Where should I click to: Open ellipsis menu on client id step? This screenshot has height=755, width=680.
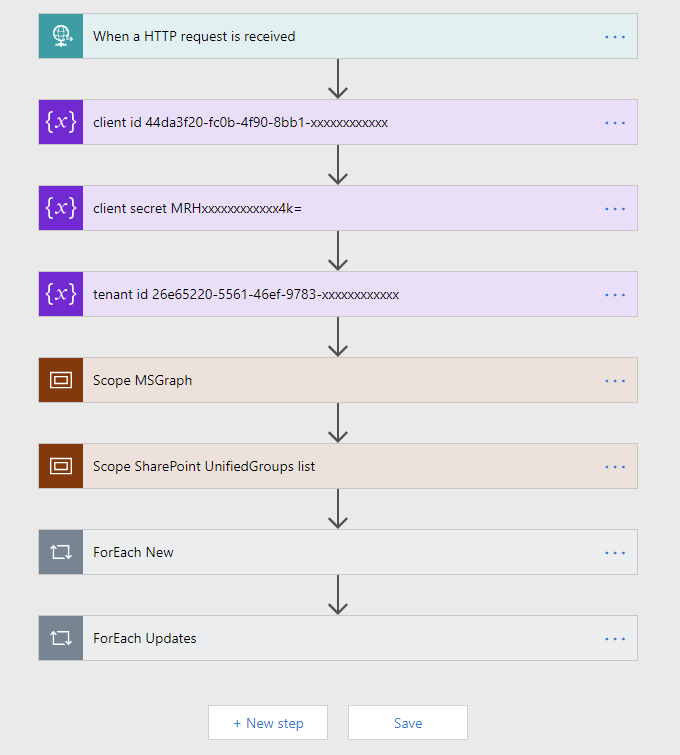pos(615,122)
